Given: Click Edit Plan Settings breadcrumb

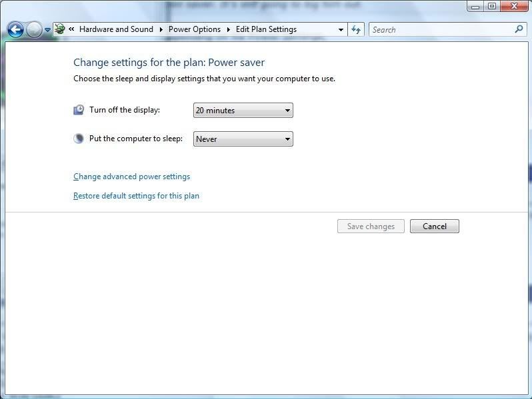Looking at the screenshot, I should coord(266,29).
